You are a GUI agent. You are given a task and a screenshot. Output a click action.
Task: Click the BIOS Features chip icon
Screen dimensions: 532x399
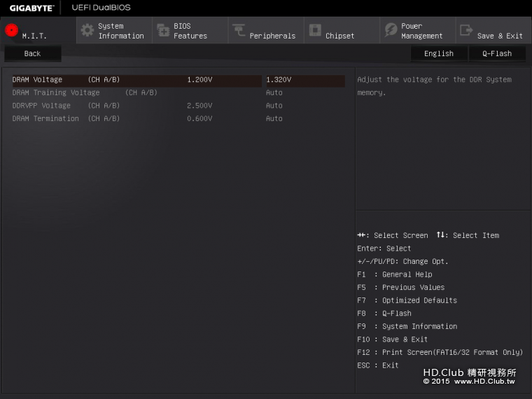tap(163, 30)
